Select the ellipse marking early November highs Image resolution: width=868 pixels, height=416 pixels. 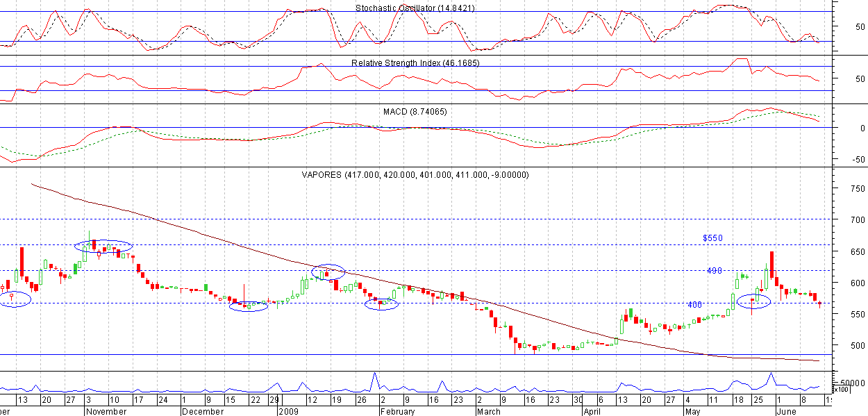(x=108, y=246)
